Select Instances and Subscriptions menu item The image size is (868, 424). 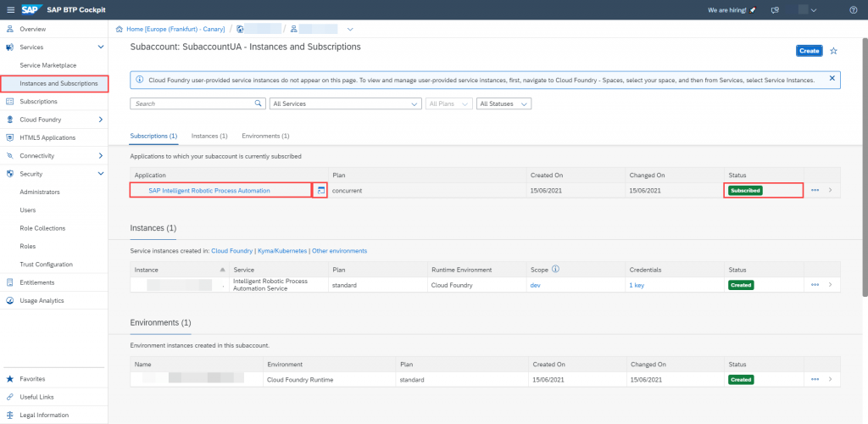[x=54, y=84]
